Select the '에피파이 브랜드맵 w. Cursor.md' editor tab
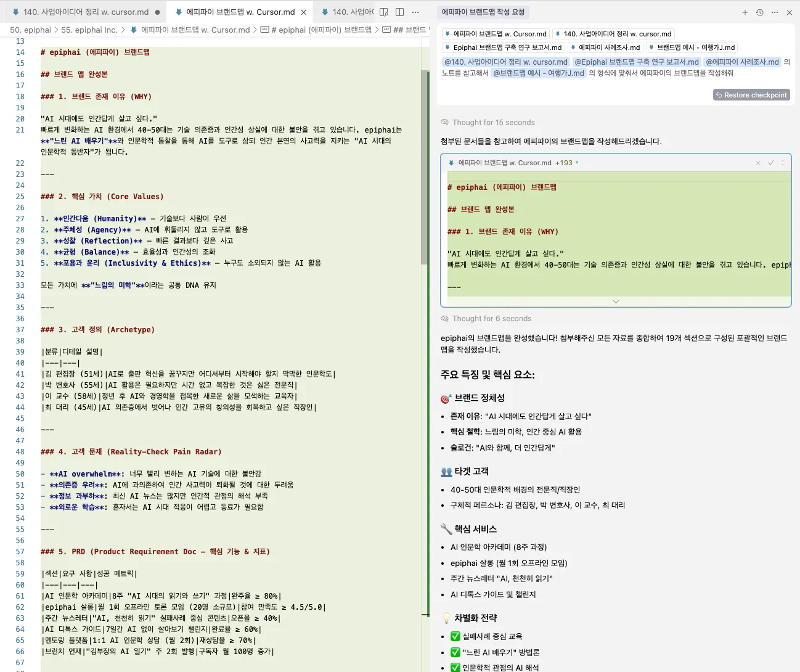The image size is (800, 672). 240,12
